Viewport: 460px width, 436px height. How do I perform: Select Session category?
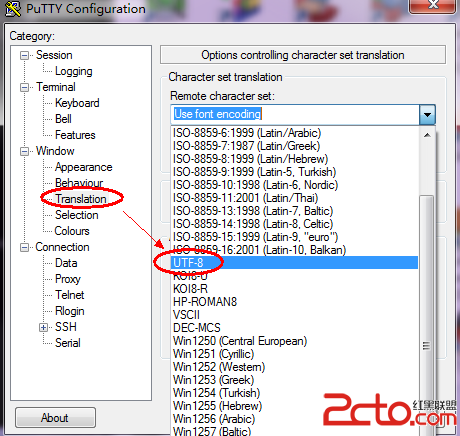[54, 55]
